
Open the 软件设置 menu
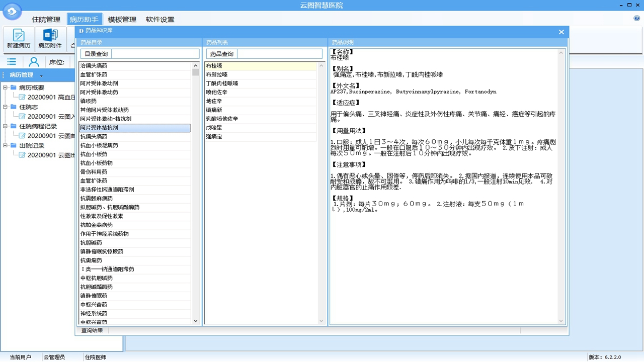click(160, 20)
